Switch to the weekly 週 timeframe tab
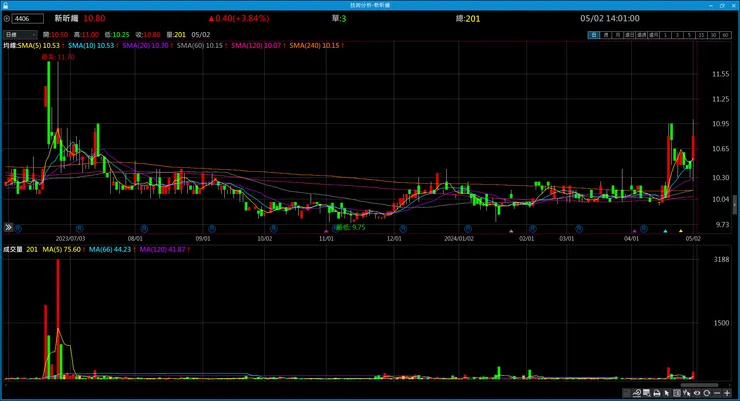 tap(606, 35)
